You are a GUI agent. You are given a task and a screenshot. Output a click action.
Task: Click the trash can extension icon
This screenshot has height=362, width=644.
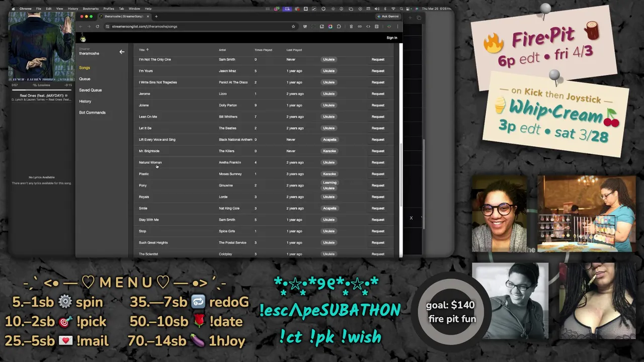point(351,26)
